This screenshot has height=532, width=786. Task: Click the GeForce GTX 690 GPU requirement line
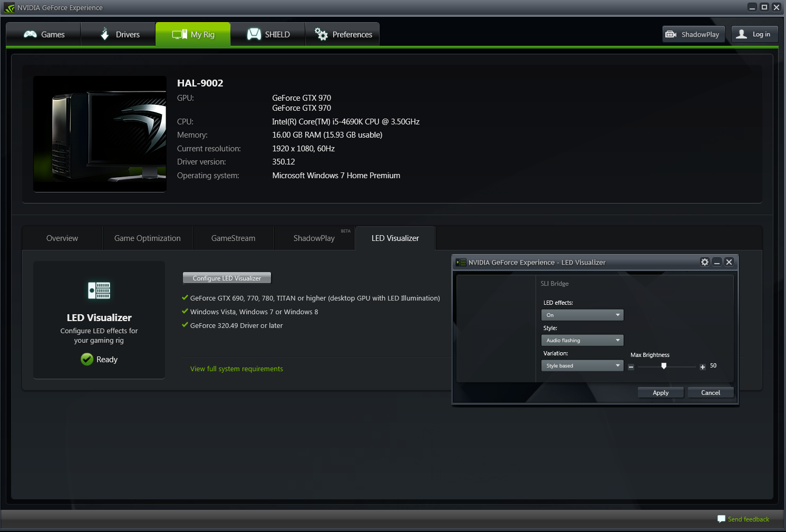coord(315,298)
